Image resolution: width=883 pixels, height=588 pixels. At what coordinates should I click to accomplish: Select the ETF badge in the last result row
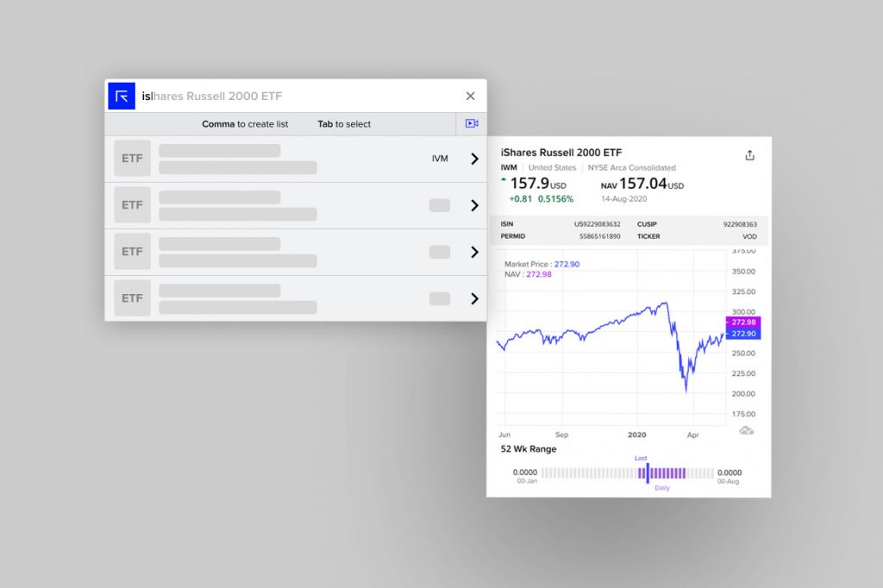(x=132, y=298)
